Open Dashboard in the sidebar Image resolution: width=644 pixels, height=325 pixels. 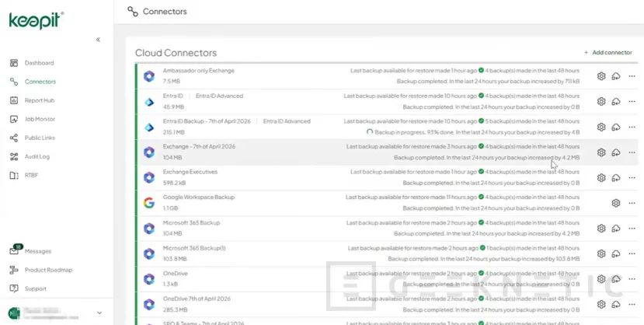(x=39, y=63)
